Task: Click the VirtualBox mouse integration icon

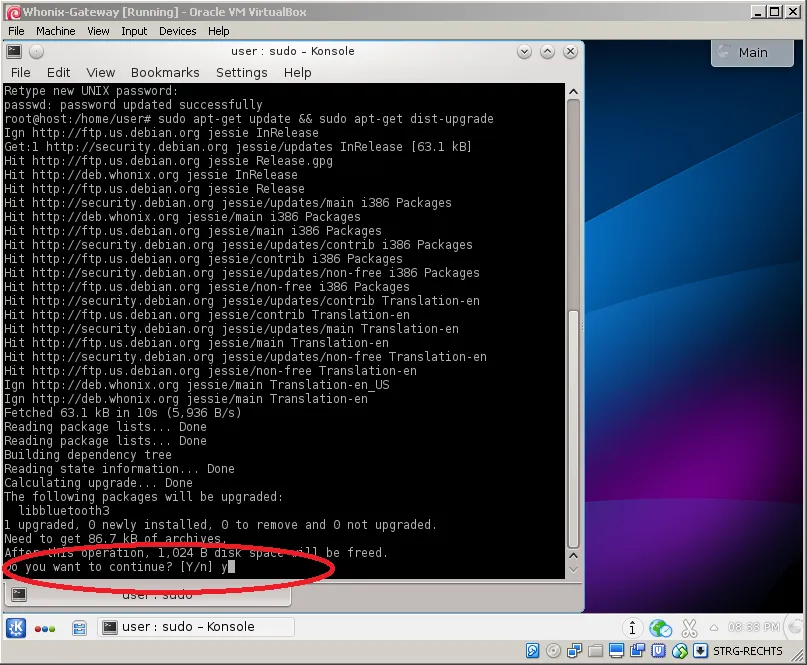Action: (x=679, y=651)
